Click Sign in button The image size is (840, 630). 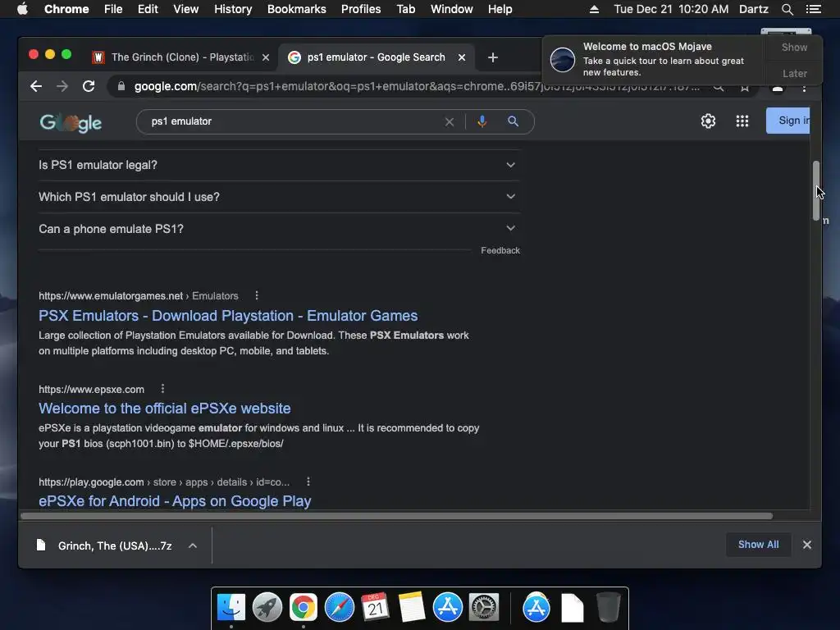(788, 121)
